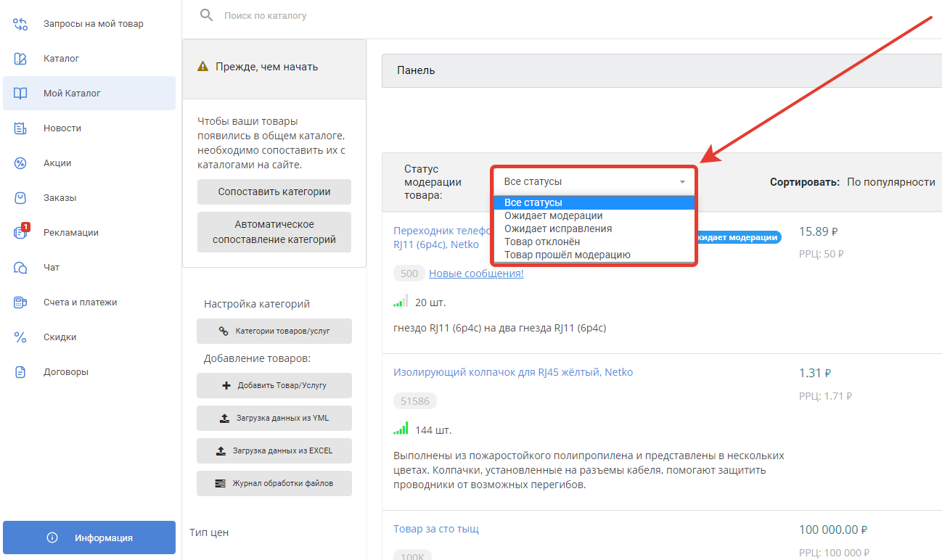Click Добавить Товар/Услугу button
Screen dimensions: 942x560
coord(274,386)
